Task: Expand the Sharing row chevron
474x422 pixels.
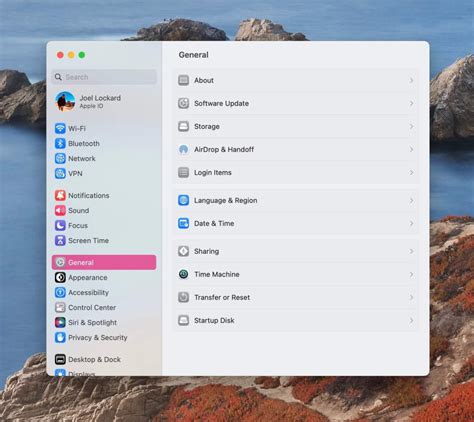Action: (411, 251)
